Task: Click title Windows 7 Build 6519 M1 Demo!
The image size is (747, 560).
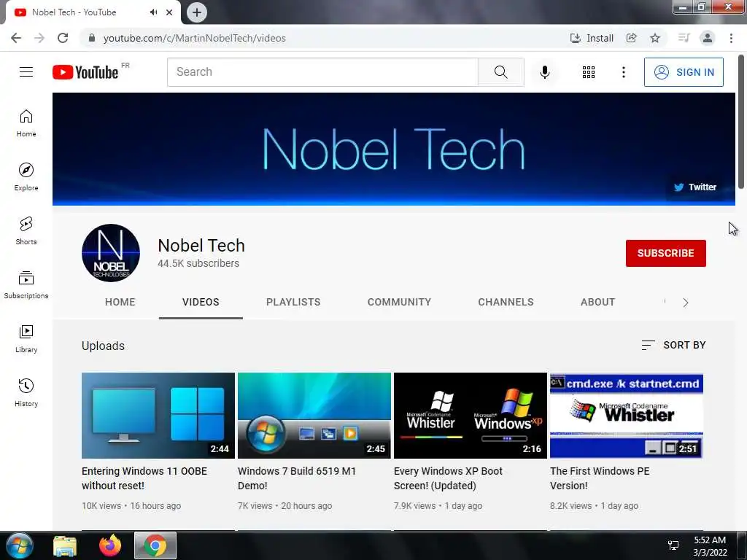Action: [297, 478]
